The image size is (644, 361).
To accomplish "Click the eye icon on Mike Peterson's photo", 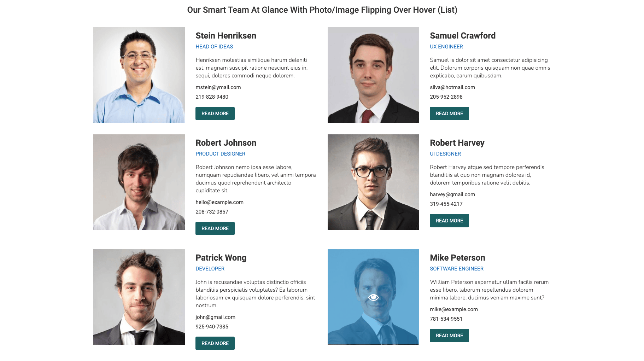I will [373, 297].
